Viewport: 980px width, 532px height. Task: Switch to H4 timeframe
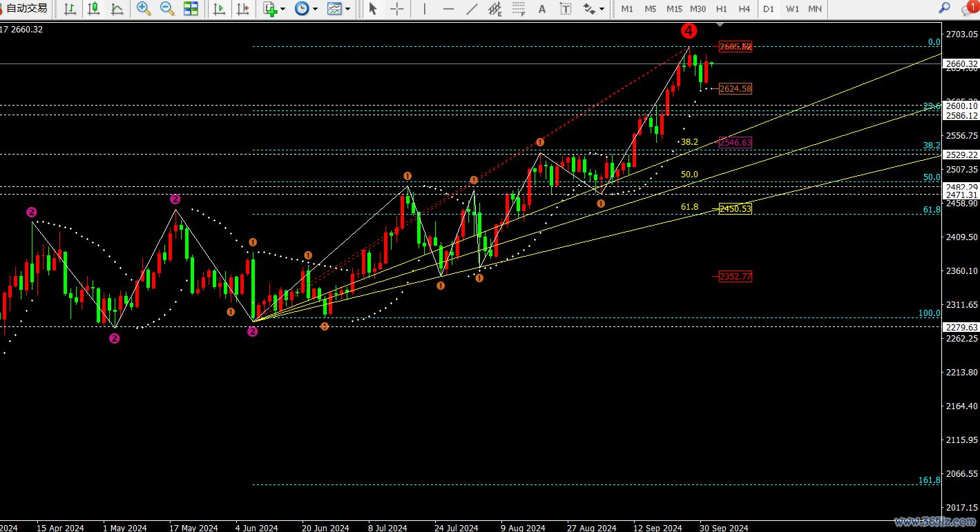click(x=744, y=9)
